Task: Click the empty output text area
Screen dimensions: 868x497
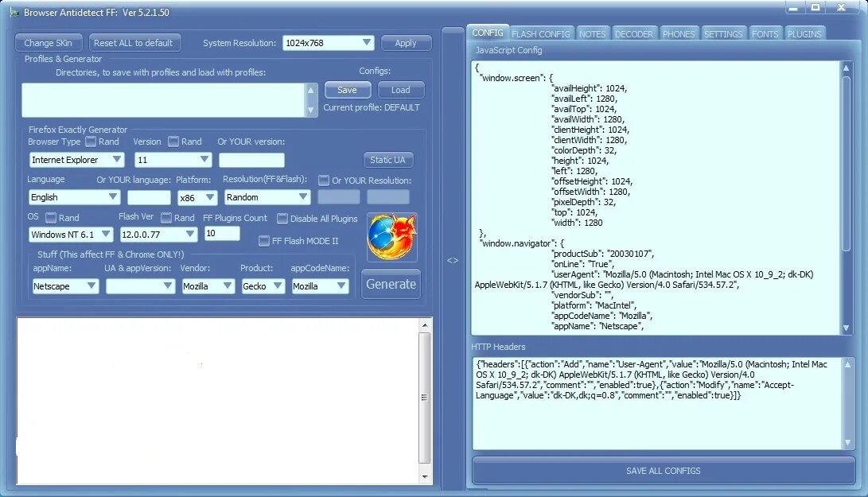Action: [219, 401]
